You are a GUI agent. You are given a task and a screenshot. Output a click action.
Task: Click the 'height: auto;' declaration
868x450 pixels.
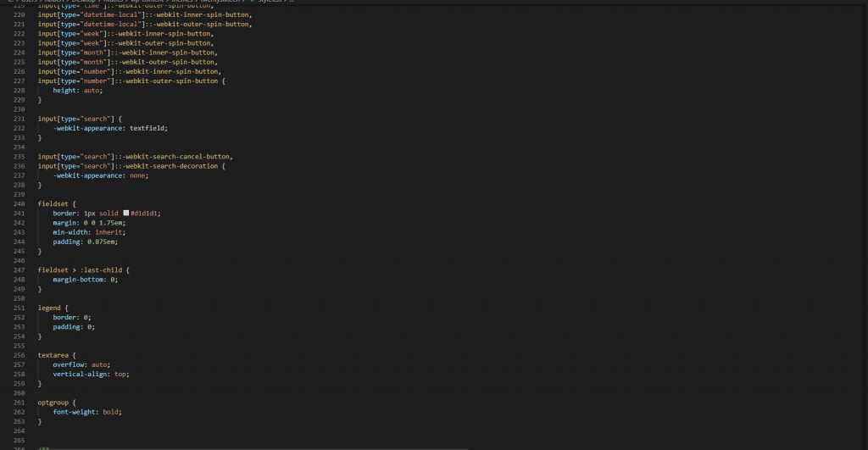coord(77,90)
